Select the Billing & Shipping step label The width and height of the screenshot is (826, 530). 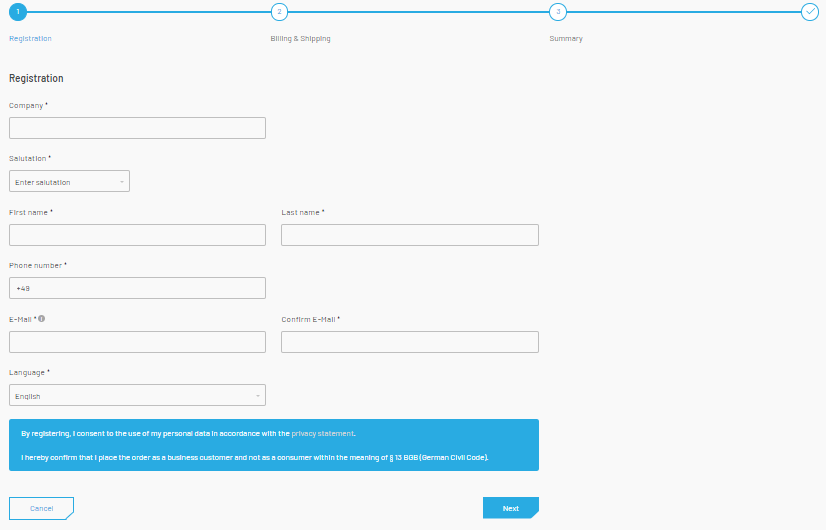tap(300, 38)
